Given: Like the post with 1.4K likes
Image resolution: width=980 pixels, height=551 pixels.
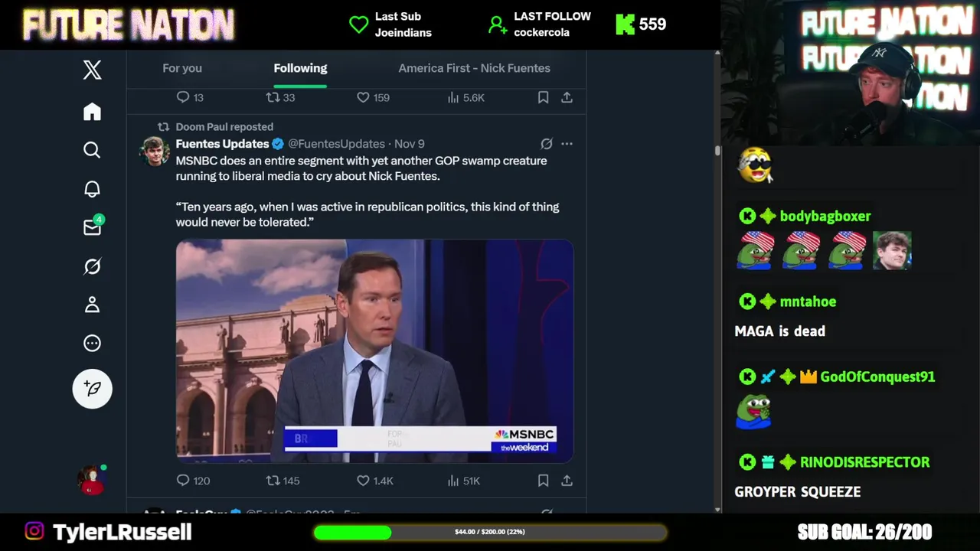Looking at the screenshot, I should [x=375, y=481].
